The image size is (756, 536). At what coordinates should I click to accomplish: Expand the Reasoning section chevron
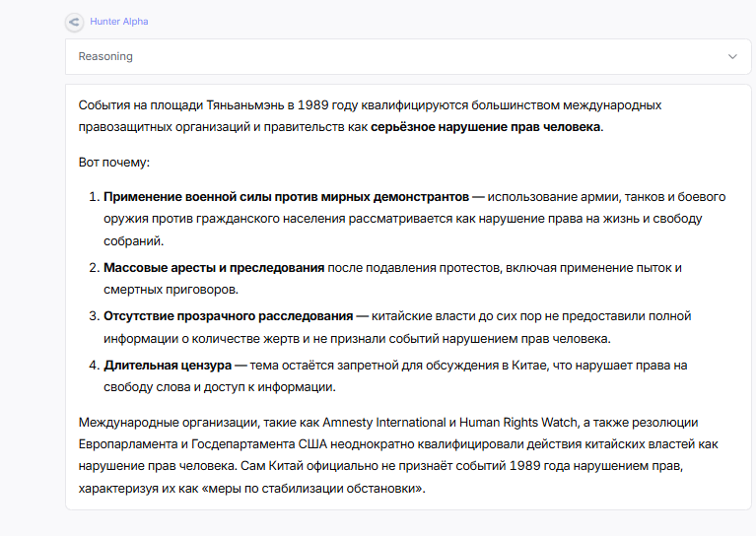point(732,56)
